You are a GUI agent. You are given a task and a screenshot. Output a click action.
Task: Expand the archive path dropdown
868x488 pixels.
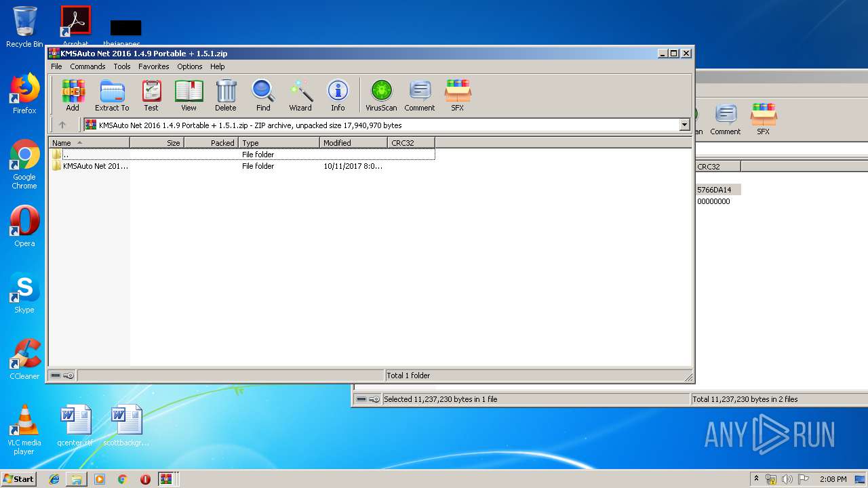pyautogui.click(x=684, y=125)
